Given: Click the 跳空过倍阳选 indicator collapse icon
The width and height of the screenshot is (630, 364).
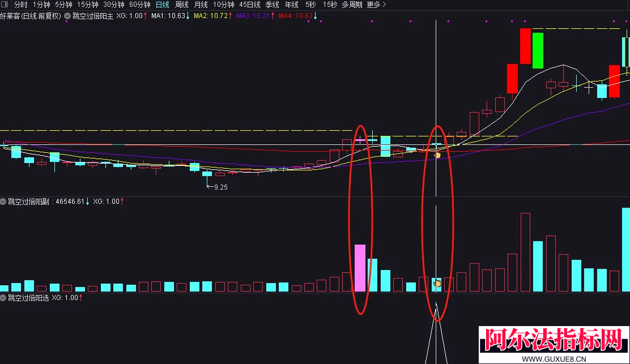Looking at the screenshot, I should click(3, 298).
